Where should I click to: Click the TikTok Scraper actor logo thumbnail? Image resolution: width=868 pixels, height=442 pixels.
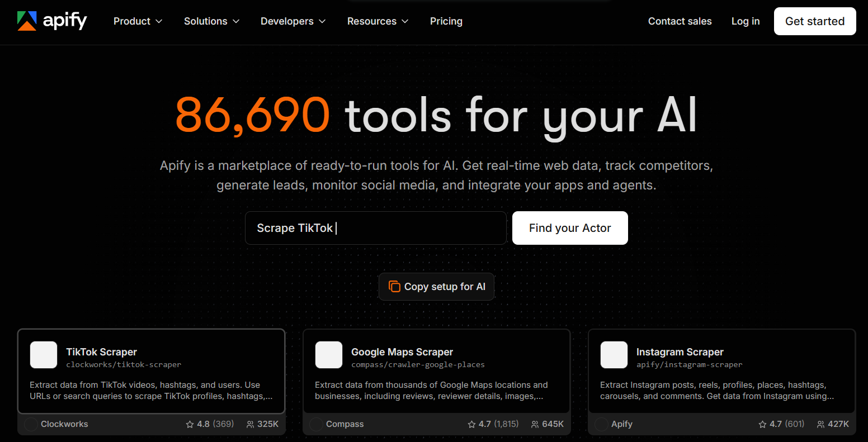point(44,355)
